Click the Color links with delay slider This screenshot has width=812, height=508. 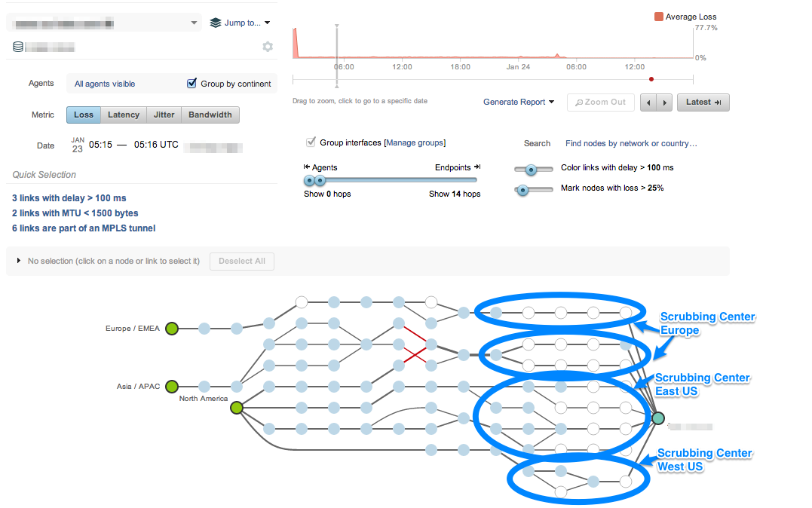[530, 169]
